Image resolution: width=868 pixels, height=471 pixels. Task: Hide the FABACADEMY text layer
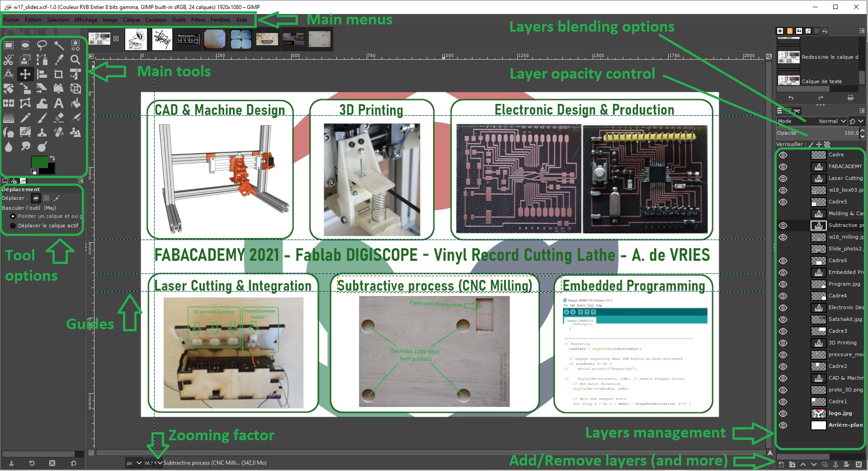[x=783, y=167]
